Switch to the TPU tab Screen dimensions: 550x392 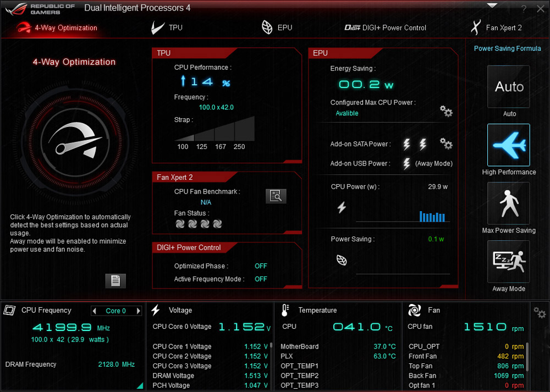tap(168, 27)
